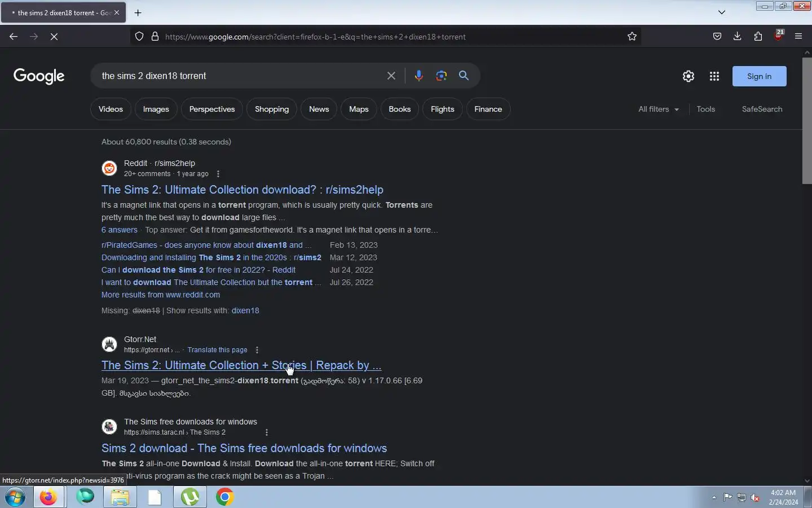Viewport: 812px width, 508px height.
Task: Open the 6 answers link
Action: pos(120,230)
